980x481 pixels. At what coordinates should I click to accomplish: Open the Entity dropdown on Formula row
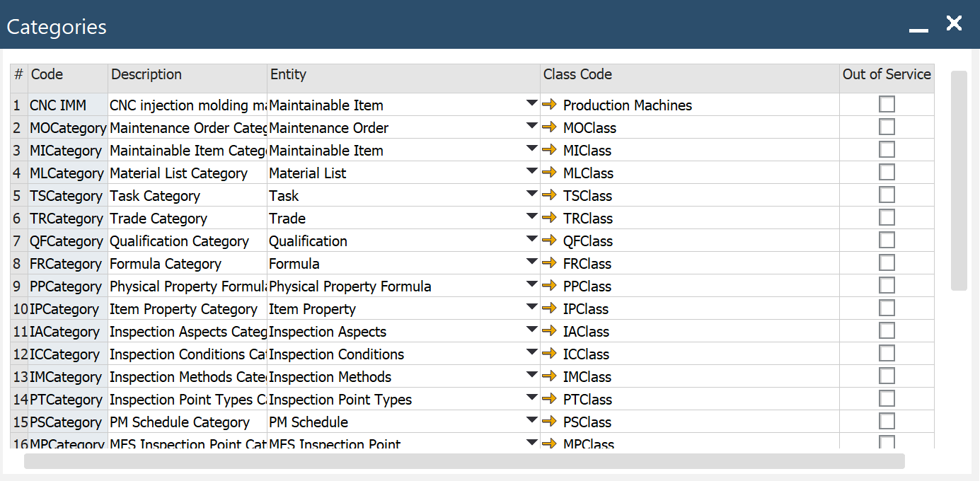point(532,262)
